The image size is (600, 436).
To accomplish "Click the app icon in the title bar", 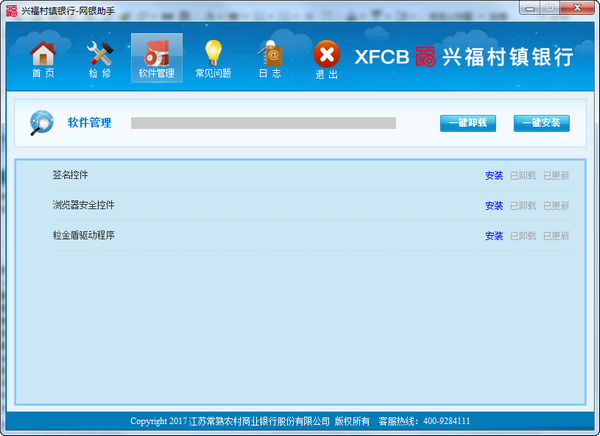I will tap(10, 9).
